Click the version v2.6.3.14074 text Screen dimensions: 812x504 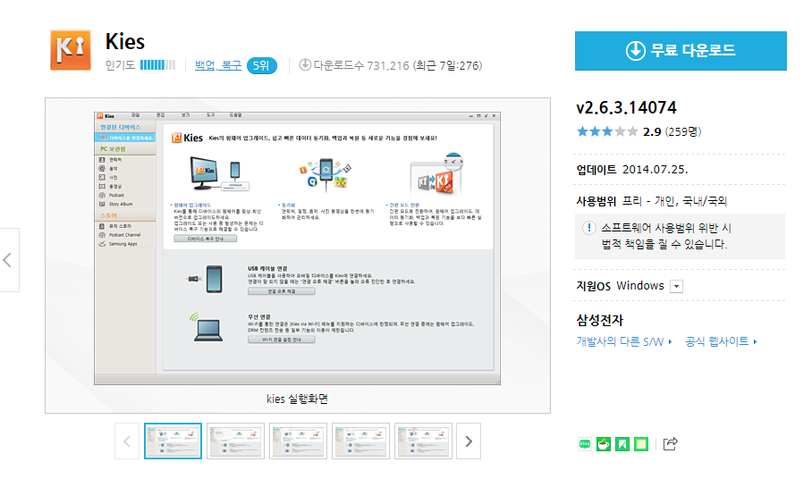627,107
